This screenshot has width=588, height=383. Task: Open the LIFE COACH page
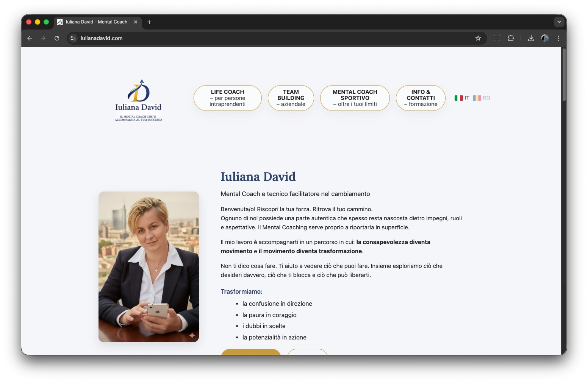(227, 98)
